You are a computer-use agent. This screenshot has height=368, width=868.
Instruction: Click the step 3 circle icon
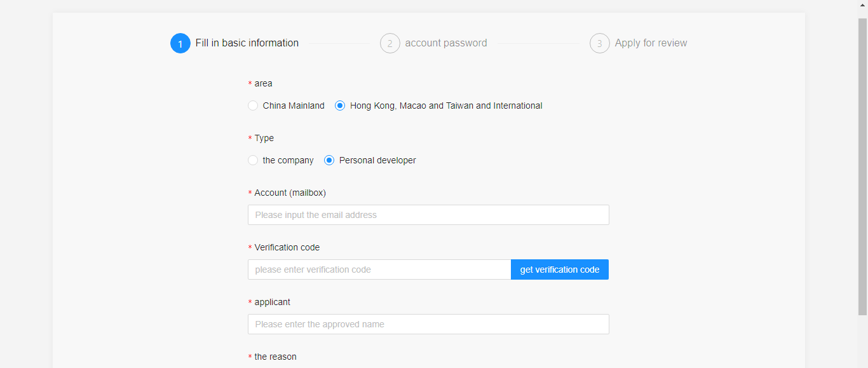tap(599, 43)
